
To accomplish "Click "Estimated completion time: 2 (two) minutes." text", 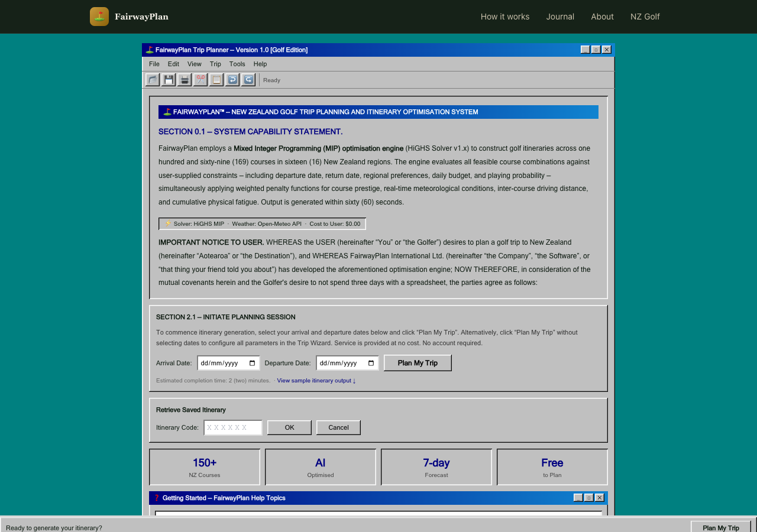I will 213,381.
